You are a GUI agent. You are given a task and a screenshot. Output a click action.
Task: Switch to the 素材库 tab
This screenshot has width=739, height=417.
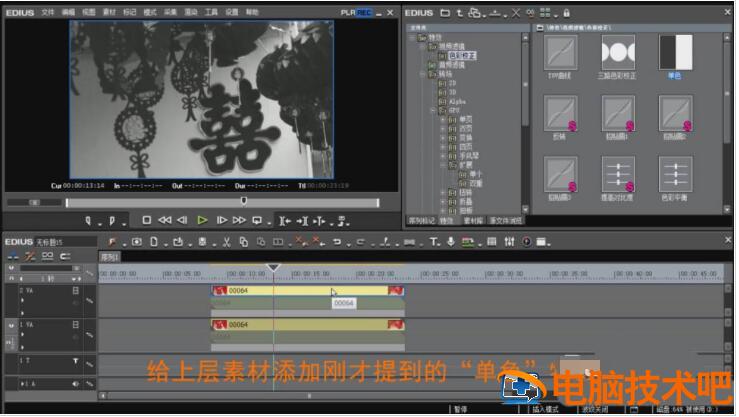tap(473, 221)
